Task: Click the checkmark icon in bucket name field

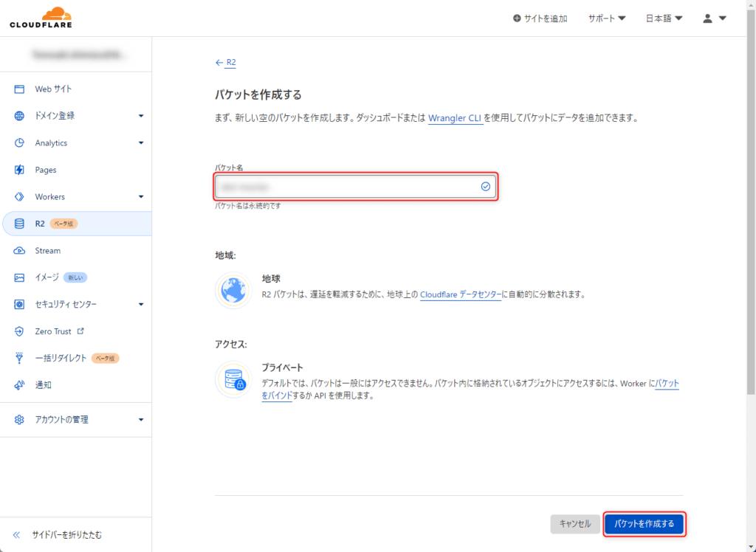Action: point(486,187)
